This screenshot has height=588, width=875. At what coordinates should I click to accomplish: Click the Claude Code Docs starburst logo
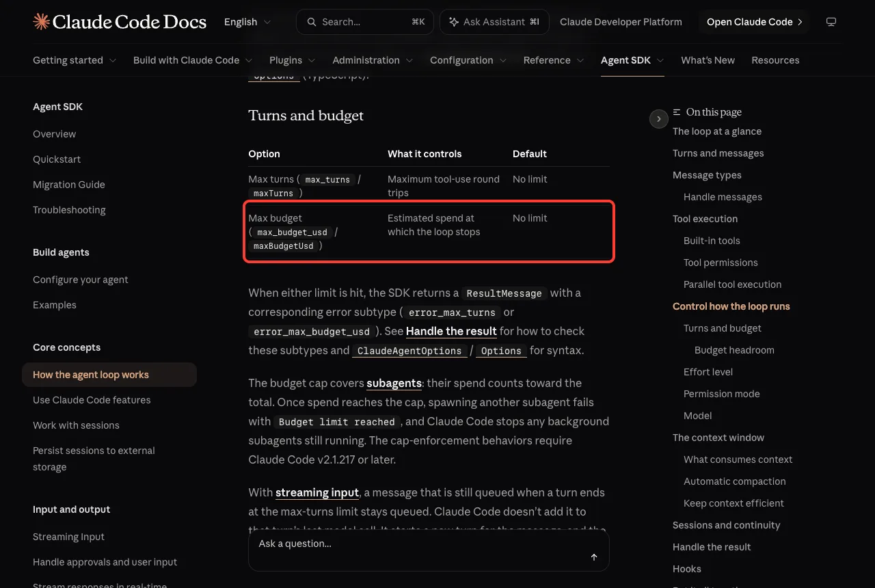click(41, 22)
